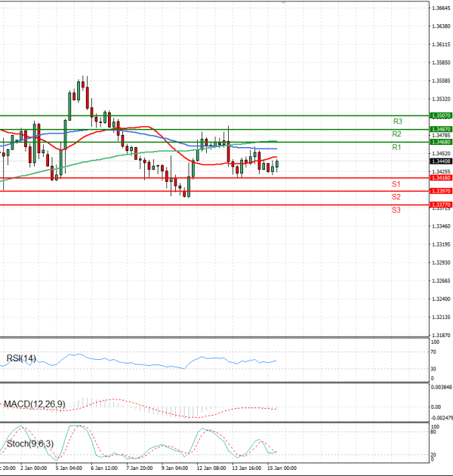
Task: Click the 1.33970 red price tag
Action: tap(440, 192)
